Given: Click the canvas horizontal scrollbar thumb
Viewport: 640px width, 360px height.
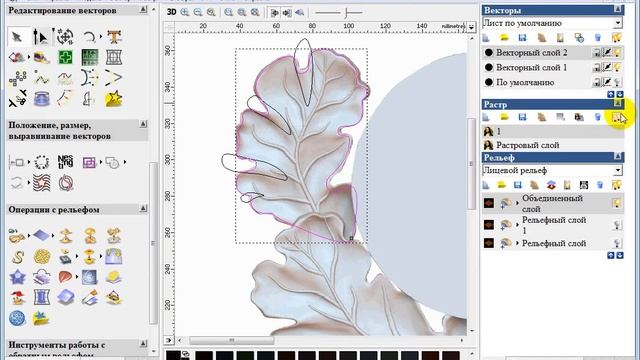Looking at the screenshot, I should (231, 340).
